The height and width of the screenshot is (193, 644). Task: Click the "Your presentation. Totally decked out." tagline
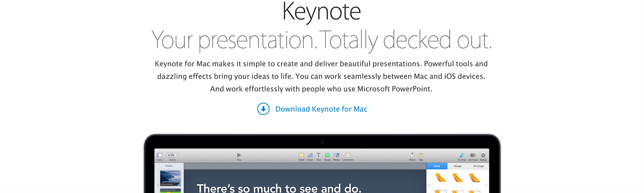(322, 40)
